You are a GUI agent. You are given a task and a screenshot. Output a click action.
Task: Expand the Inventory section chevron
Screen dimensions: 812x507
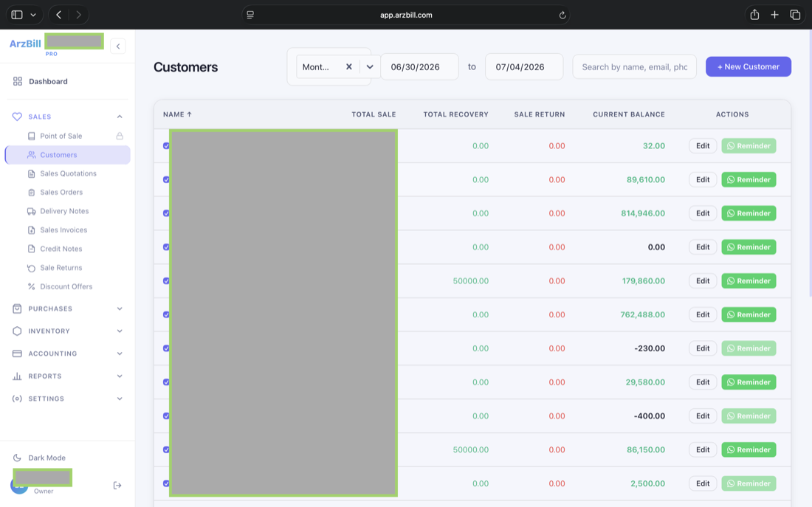(x=120, y=331)
